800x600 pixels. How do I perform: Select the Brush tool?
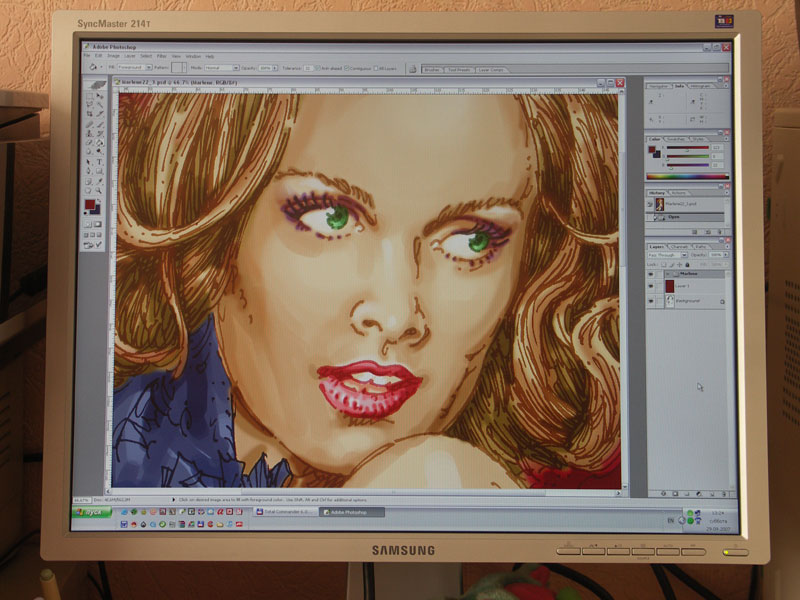coord(99,124)
